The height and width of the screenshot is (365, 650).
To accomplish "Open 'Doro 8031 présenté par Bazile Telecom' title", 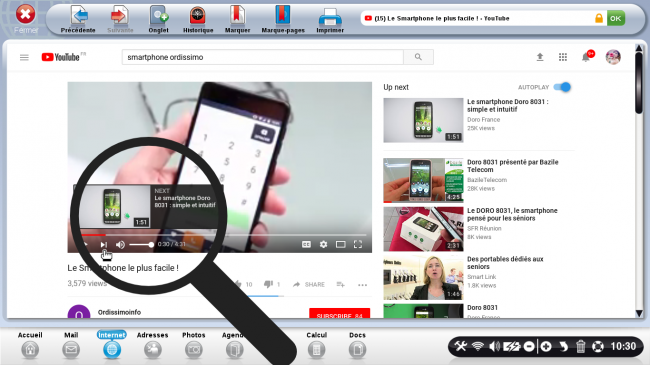I will pos(513,166).
